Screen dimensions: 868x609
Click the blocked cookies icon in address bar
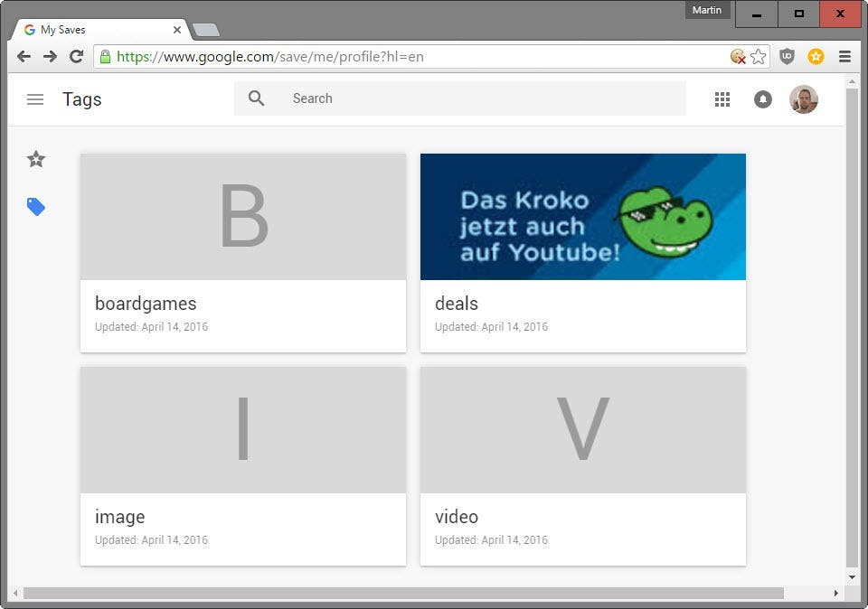point(738,56)
